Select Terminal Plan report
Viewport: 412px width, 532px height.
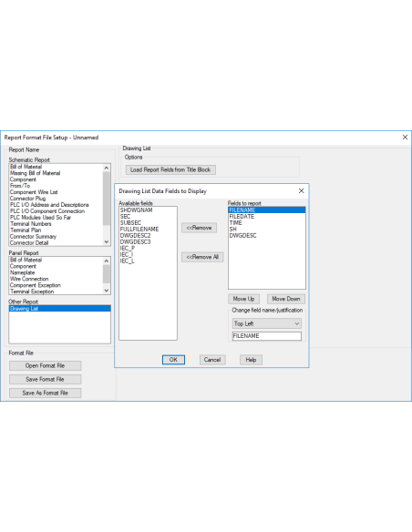[x=56, y=230]
